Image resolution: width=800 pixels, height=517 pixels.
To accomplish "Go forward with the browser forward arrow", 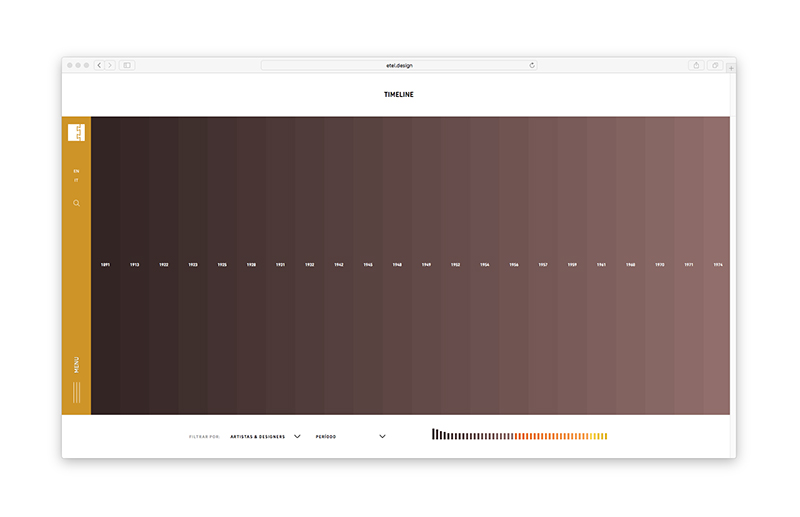I will coord(110,65).
